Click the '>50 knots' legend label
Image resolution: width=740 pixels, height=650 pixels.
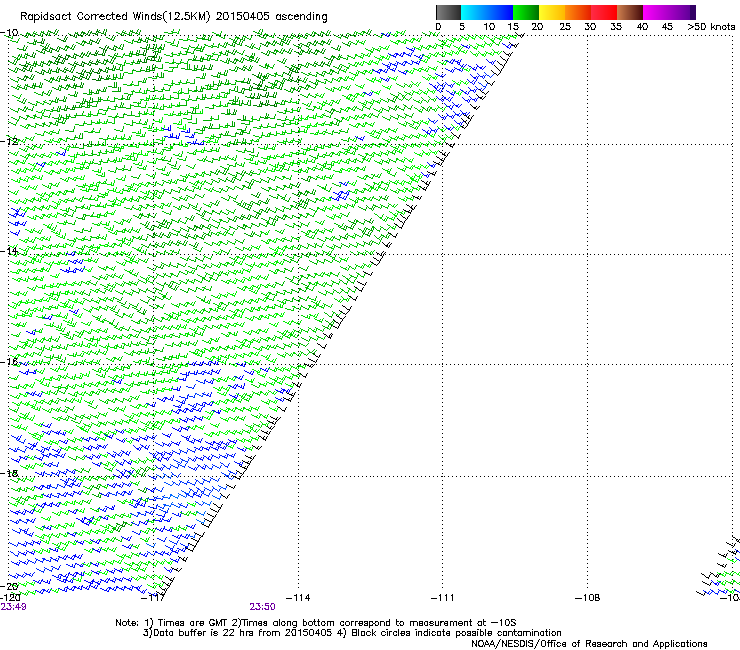tap(711, 27)
